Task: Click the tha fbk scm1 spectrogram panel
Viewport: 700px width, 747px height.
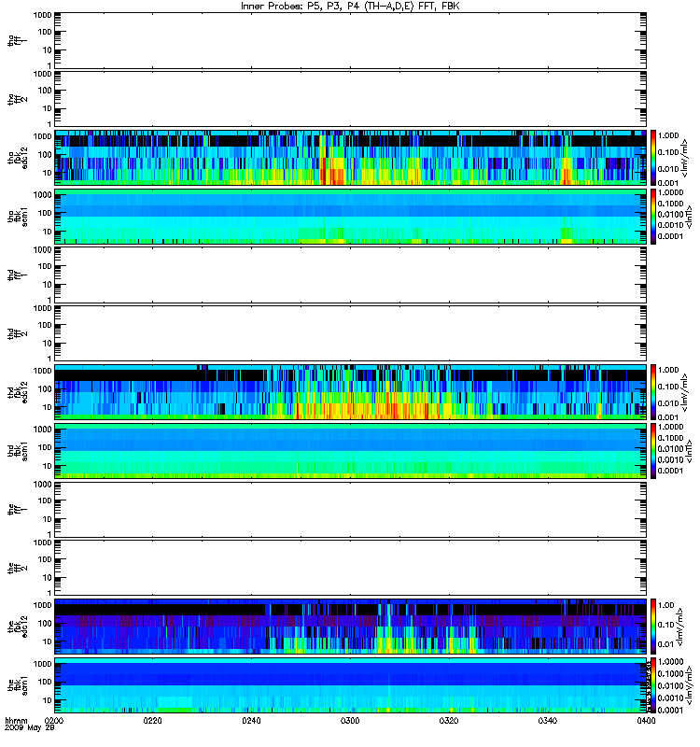Action: 351,217
